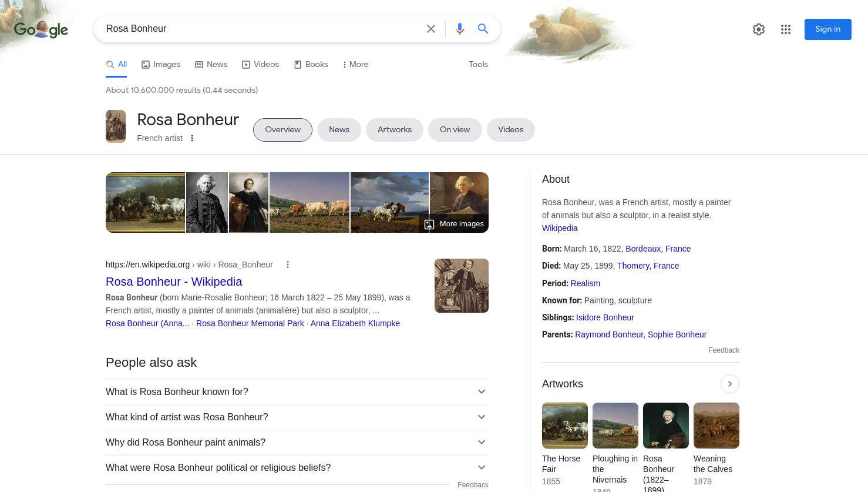Click the Artworks section heading

coord(563,384)
